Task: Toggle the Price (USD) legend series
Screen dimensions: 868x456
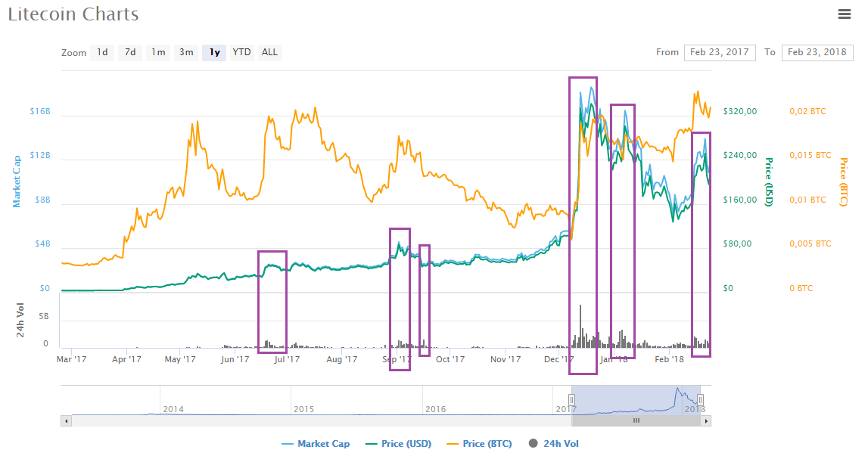Action: tap(399, 444)
